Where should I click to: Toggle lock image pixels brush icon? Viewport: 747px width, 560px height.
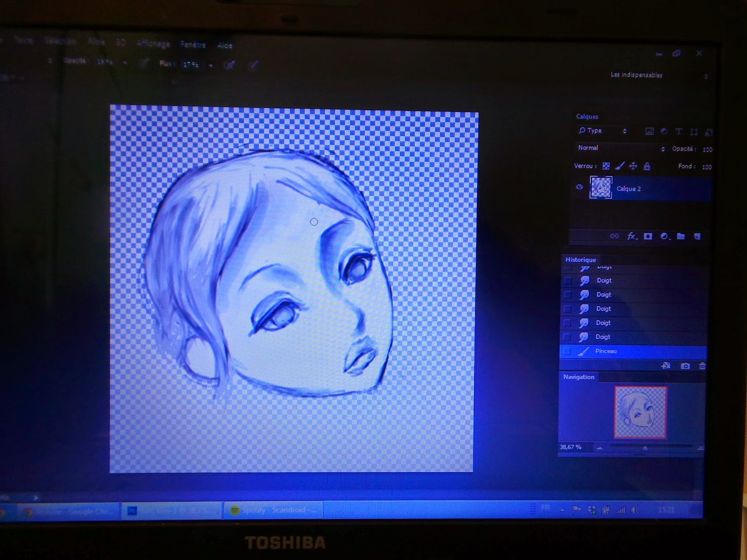[x=620, y=166]
